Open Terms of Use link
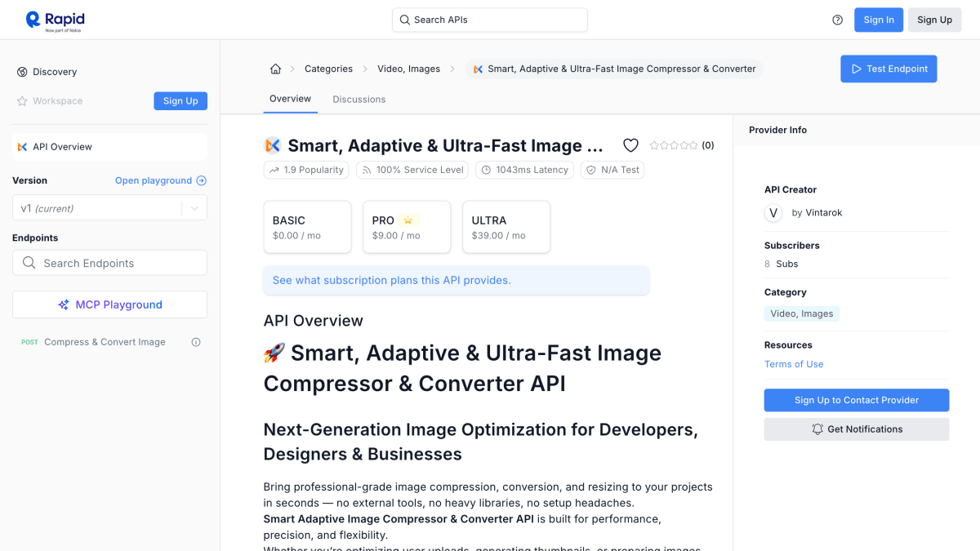This screenshot has height=551, width=980. pyautogui.click(x=794, y=364)
